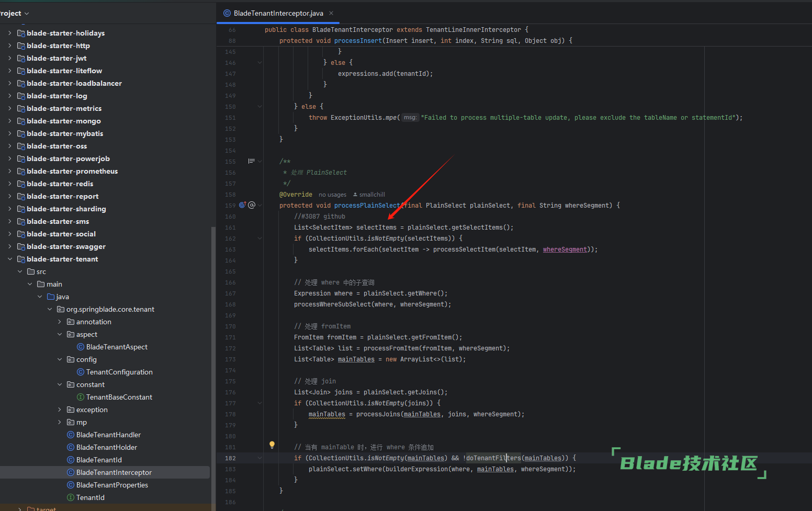Click the override gutter icon on line 159

[x=242, y=205]
